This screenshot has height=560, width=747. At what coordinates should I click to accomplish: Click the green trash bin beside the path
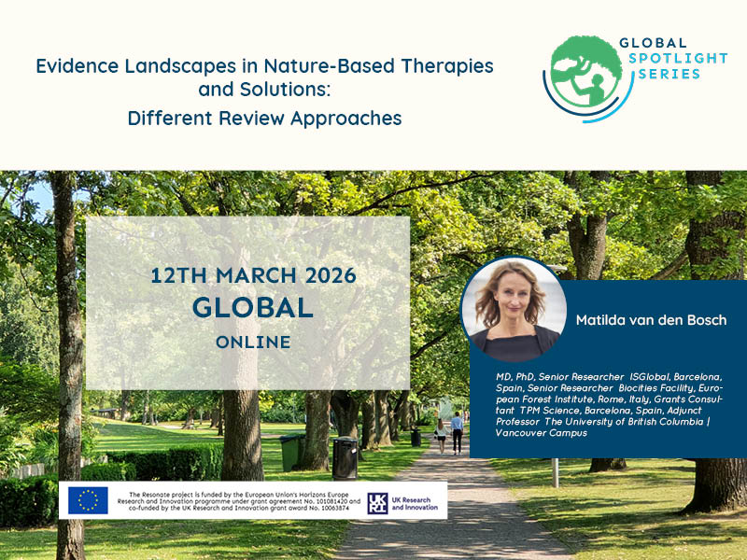pyautogui.click(x=291, y=452)
